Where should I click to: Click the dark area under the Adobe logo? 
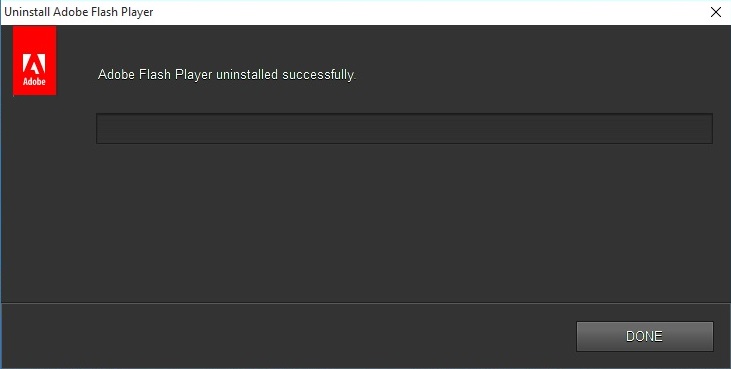34,198
